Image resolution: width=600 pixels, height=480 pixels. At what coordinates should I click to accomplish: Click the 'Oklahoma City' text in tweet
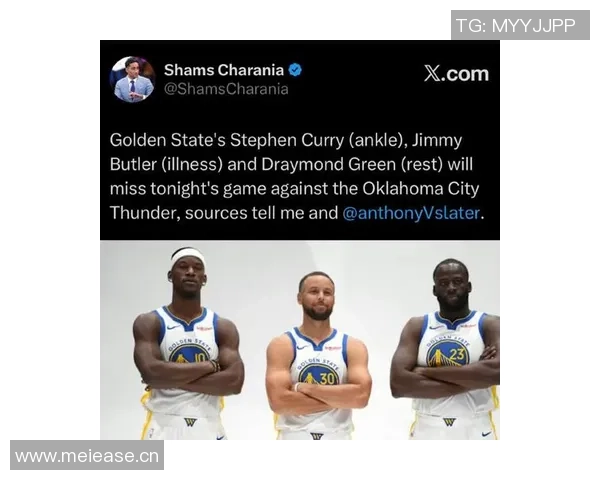click(x=421, y=189)
